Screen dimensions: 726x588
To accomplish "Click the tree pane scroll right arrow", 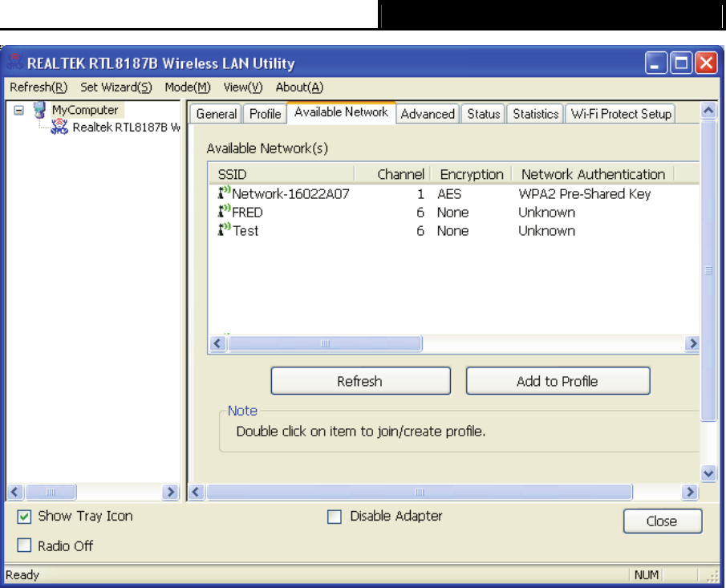I will coord(171,492).
